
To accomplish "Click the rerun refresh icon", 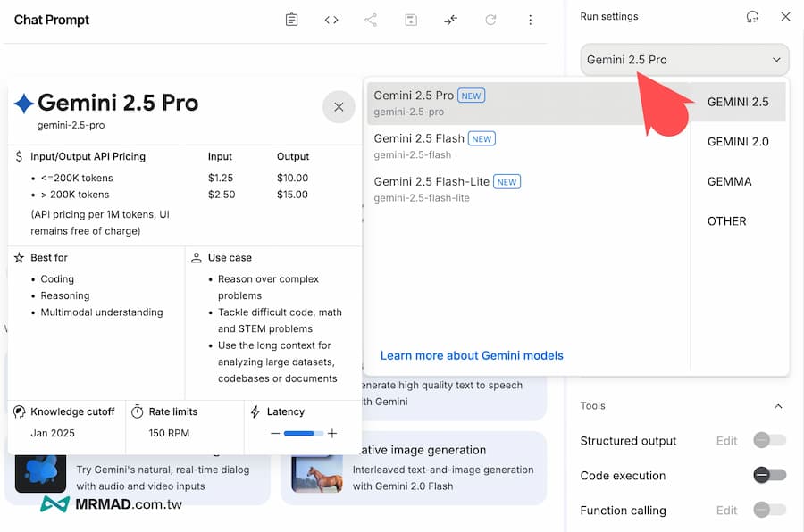I will (x=490, y=20).
